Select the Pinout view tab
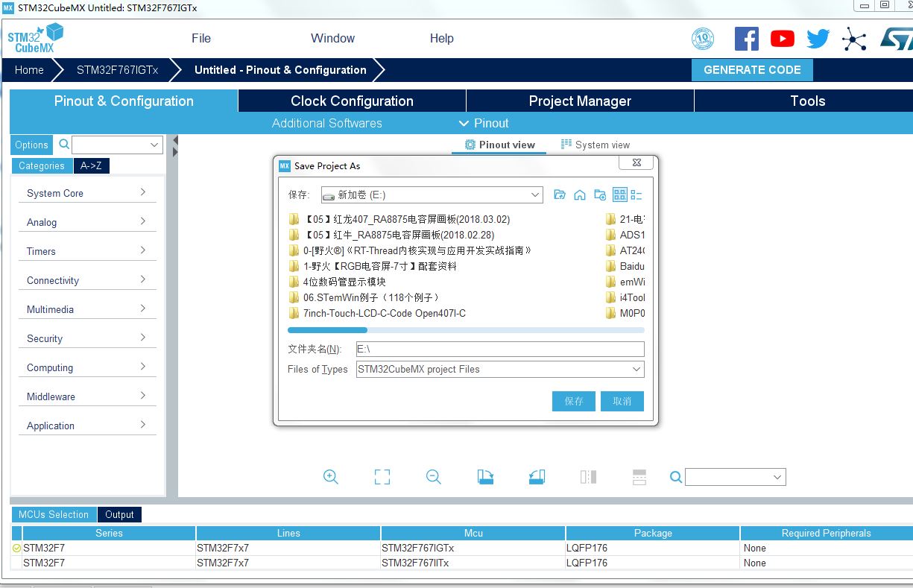 499,145
